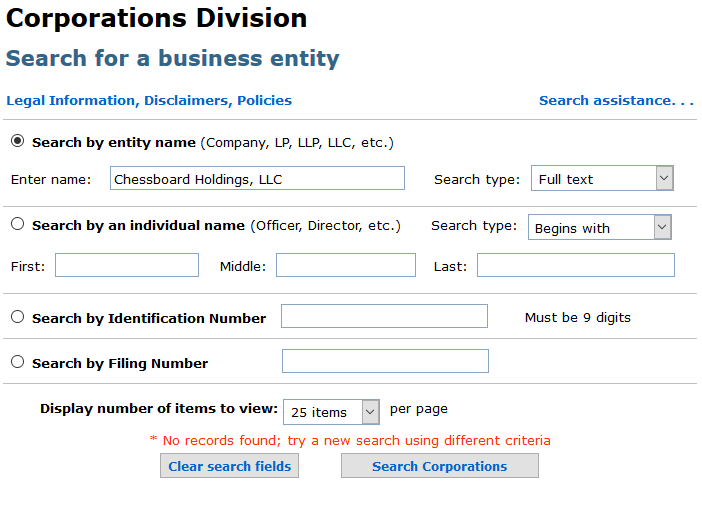
Task: Click the Search Corporations button
Action: coord(440,466)
